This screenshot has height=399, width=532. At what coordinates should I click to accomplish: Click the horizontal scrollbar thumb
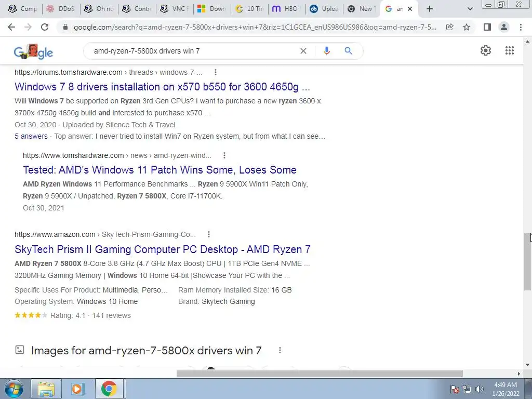coord(320,374)
